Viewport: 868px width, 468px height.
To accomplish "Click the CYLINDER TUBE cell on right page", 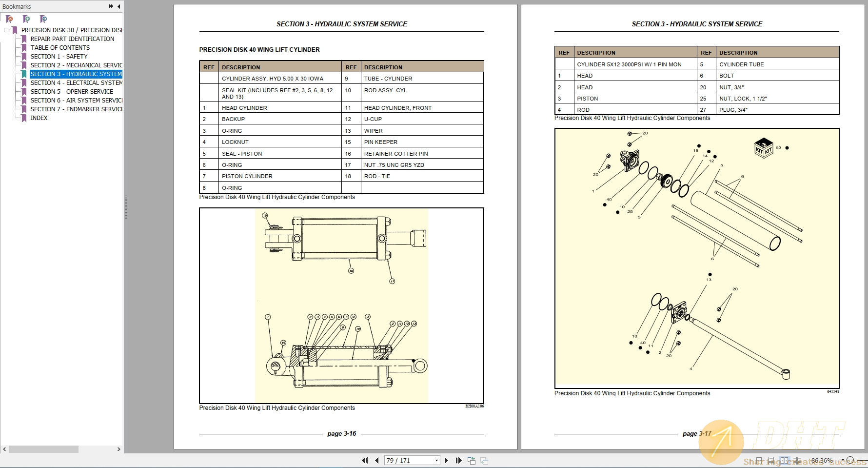I will 778,64.
